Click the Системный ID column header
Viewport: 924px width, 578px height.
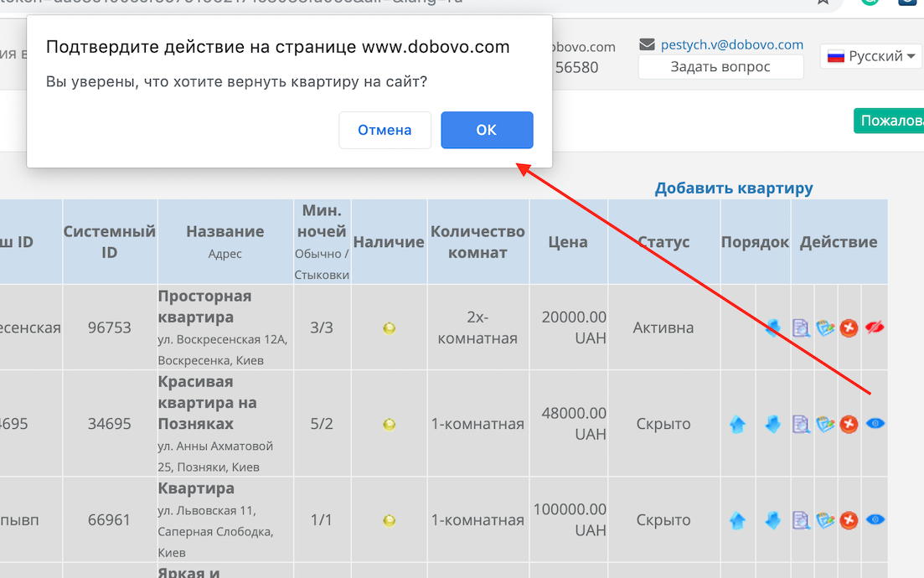tap(110, 241)
